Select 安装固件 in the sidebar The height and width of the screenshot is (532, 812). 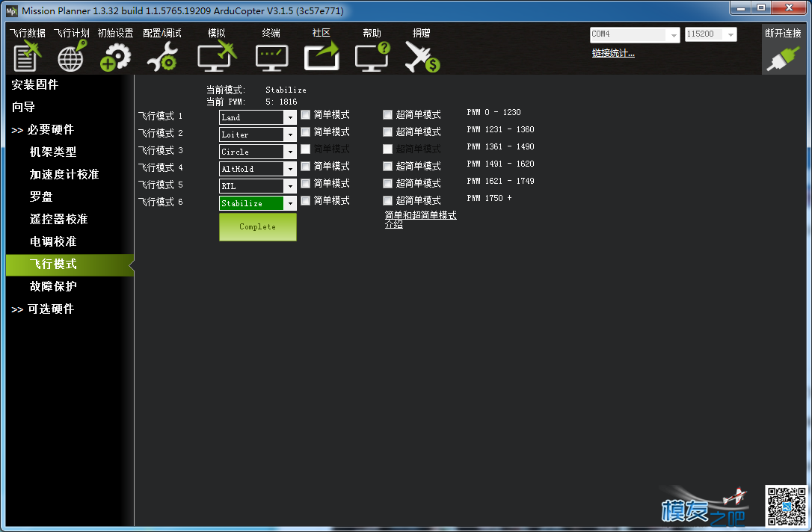click(x=34, y=84)
